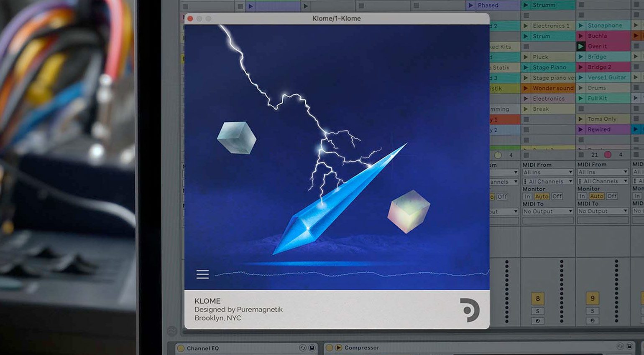Open track 9 MIDI From All Ins dropdown
Viewport: 644px width, 355px height.
603,172
